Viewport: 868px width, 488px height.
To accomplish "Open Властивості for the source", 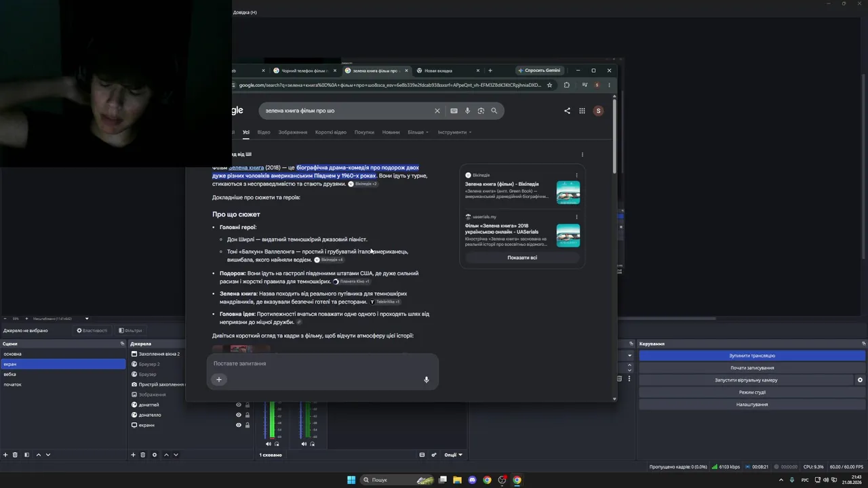I will pos(92,331).
